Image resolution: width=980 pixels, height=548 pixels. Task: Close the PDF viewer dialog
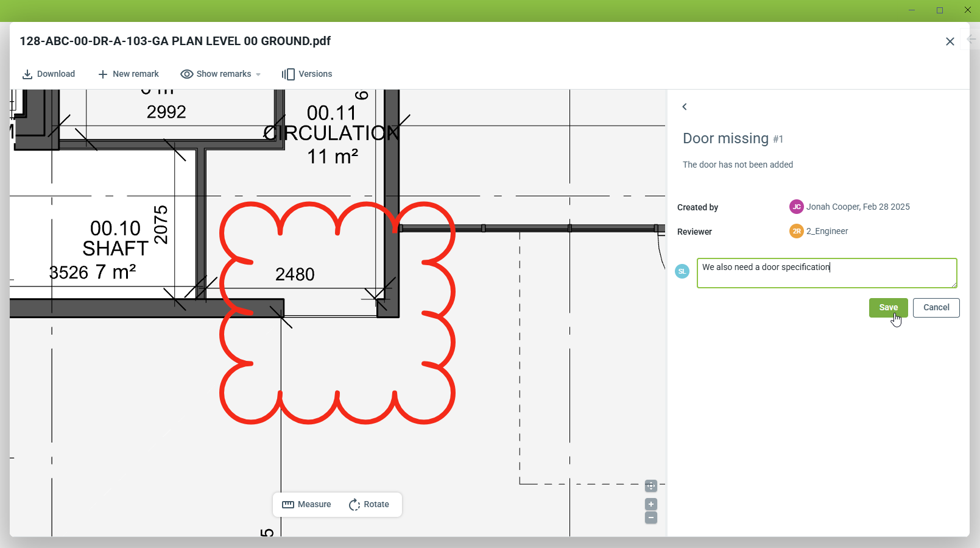click(x=950, y=41)
